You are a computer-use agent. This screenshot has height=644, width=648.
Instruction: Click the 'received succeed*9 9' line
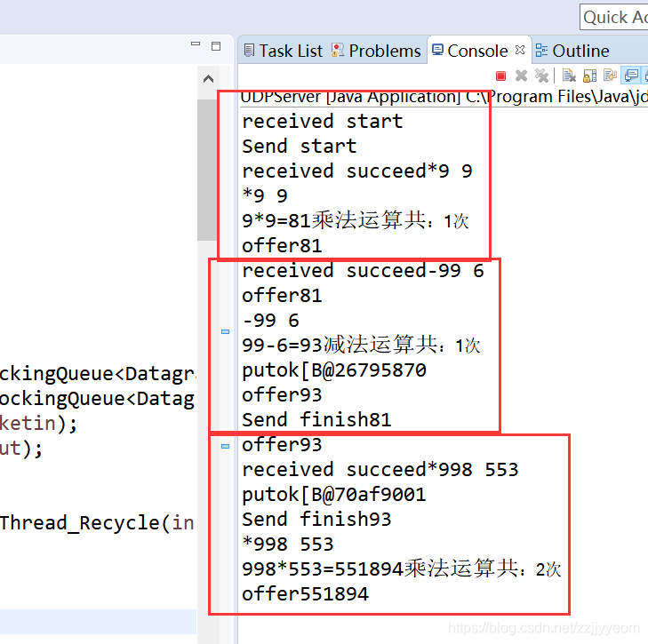(x=357, y=171)
